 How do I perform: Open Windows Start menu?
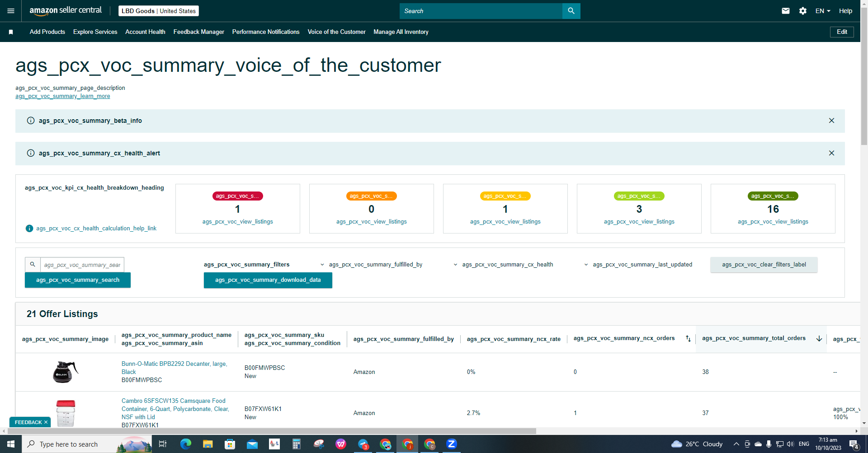(11, 444)
